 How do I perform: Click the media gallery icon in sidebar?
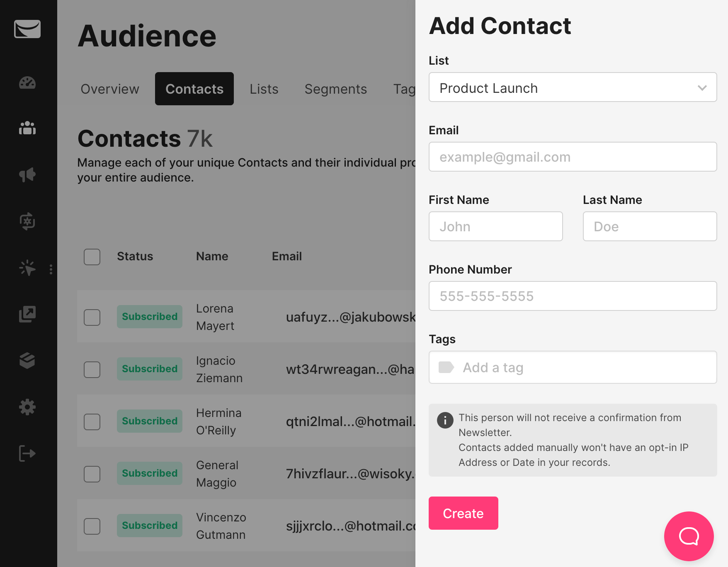pos(27,314)
